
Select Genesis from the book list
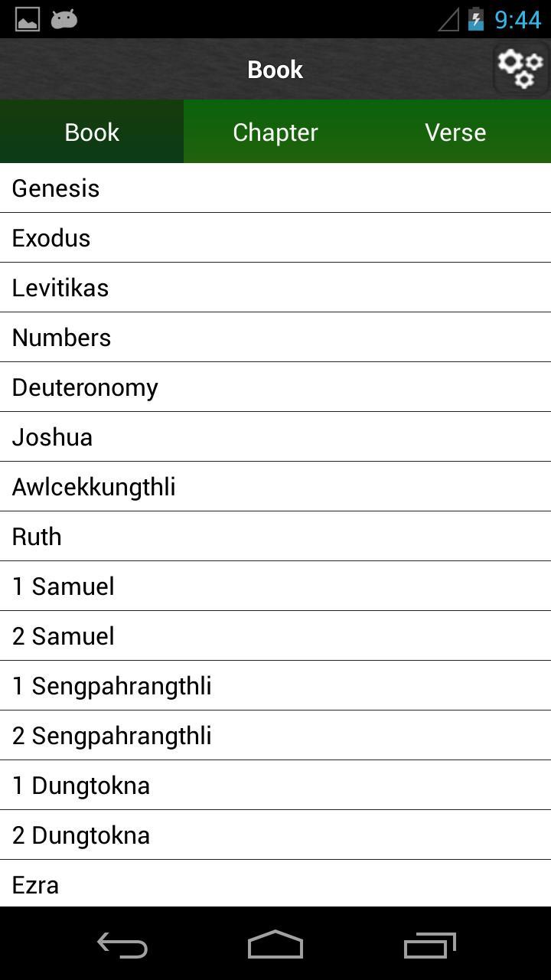275,188
